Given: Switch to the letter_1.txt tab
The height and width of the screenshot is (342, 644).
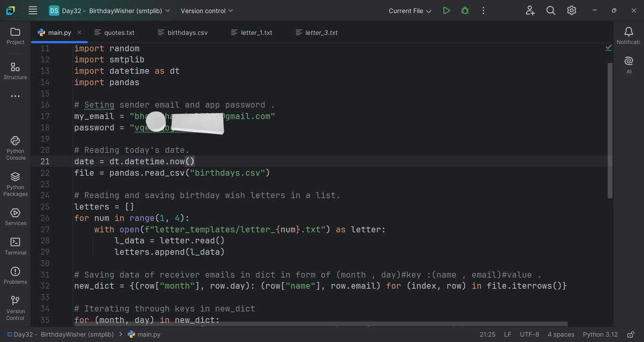Looking at the screenshot, I should coord(251,33).
